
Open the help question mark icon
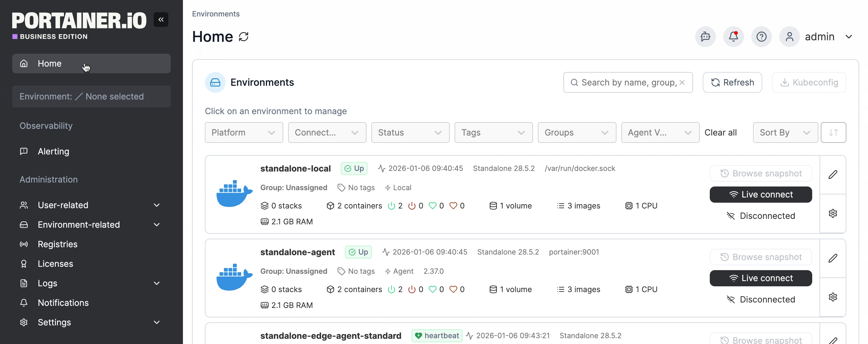(761, 36)
